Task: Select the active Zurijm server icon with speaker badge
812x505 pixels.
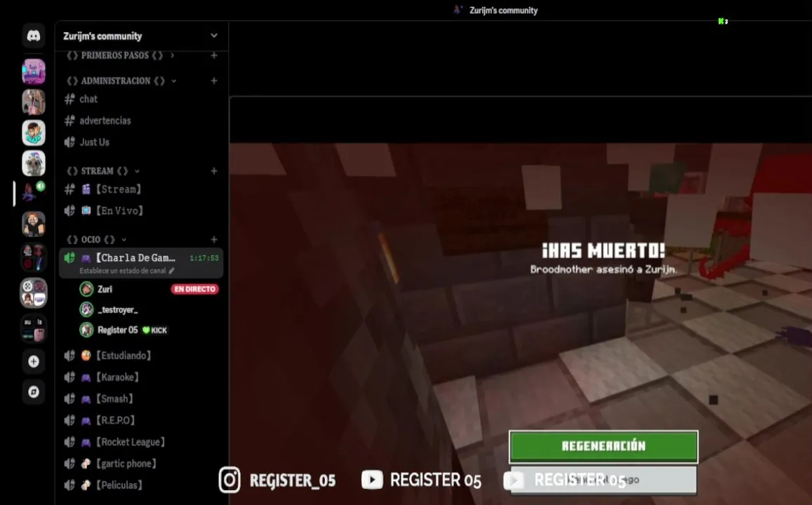Action: pos(34,194)
